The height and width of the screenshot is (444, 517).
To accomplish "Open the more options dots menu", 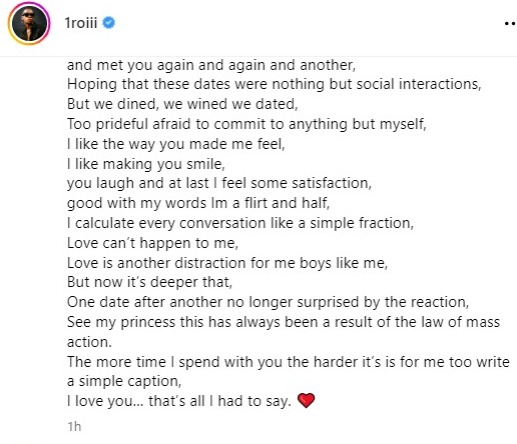I will [510, 24].
